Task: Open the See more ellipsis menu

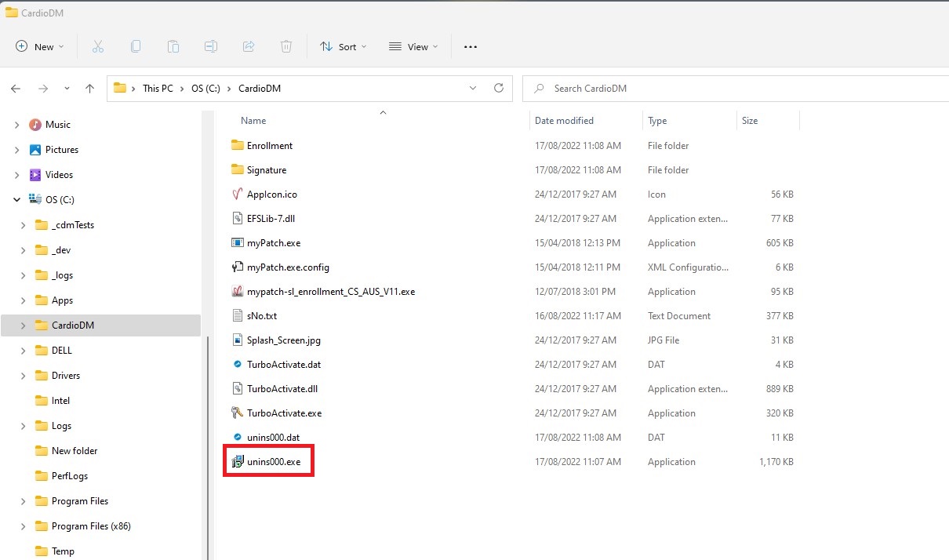Action: [x=471, y=47]
